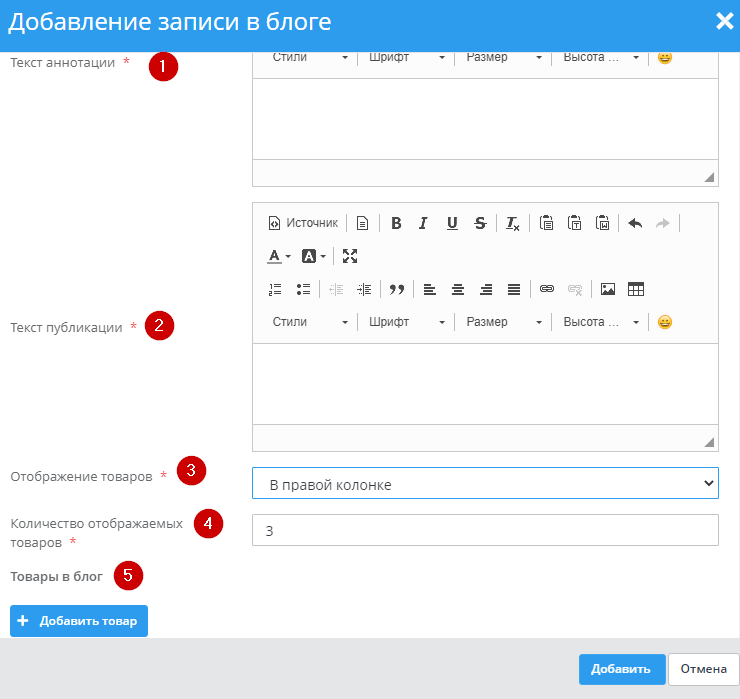The height and width of the screenshot is (699, 740).
Task: Insert a numbered list
Action: point(275,289)
